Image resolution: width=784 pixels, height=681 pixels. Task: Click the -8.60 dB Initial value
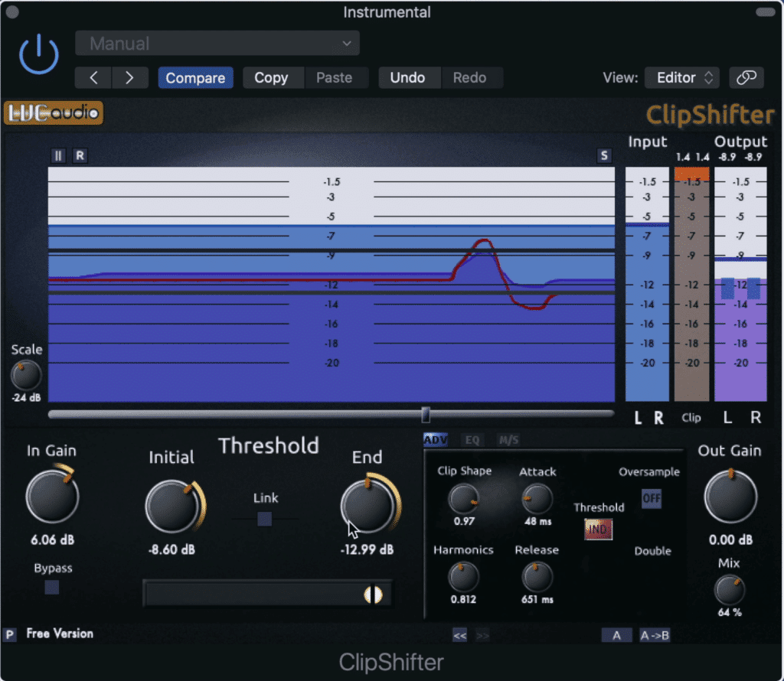point(171,550)
